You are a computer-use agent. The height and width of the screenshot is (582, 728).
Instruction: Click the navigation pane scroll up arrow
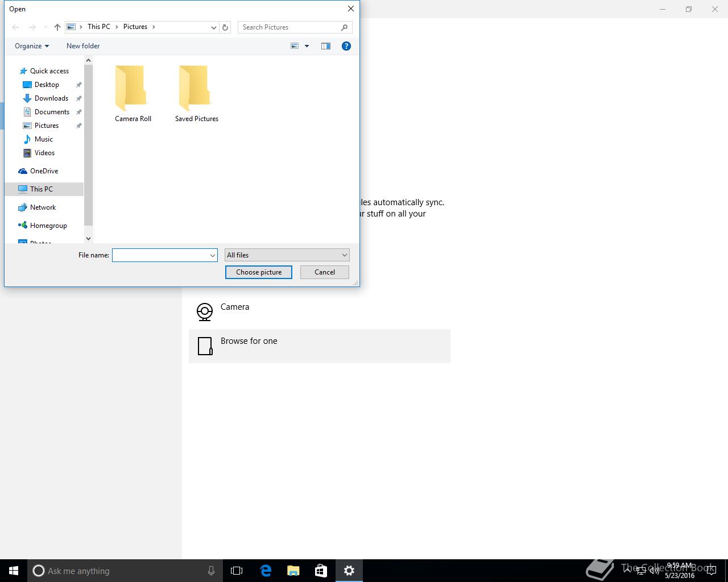pyautogui.click(x=88, y=60)
